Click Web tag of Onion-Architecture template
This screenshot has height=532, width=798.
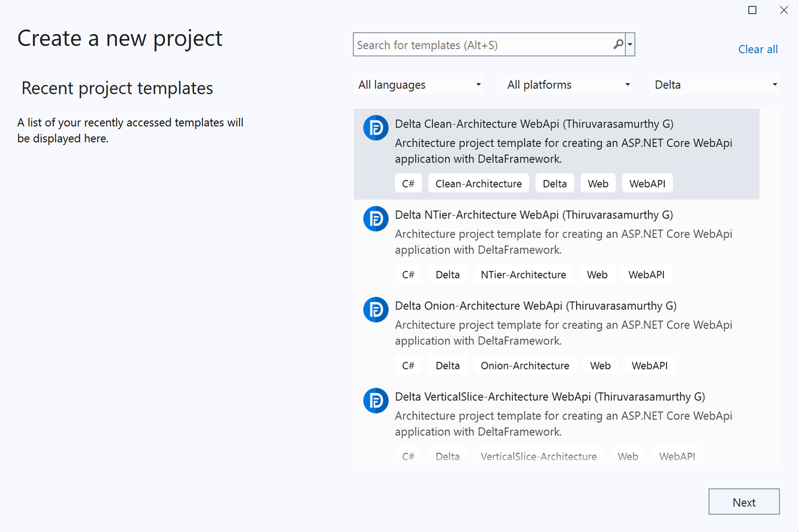[x=600, y=366]
